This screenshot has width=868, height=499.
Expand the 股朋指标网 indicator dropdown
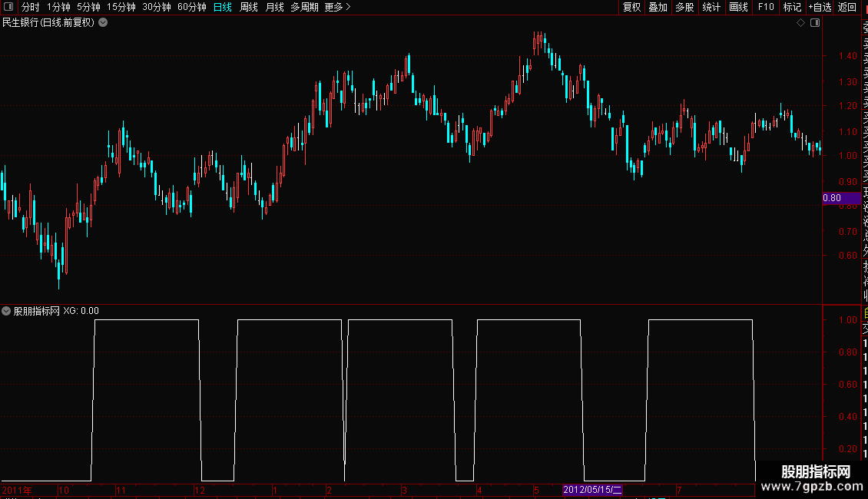pos(6,311)
